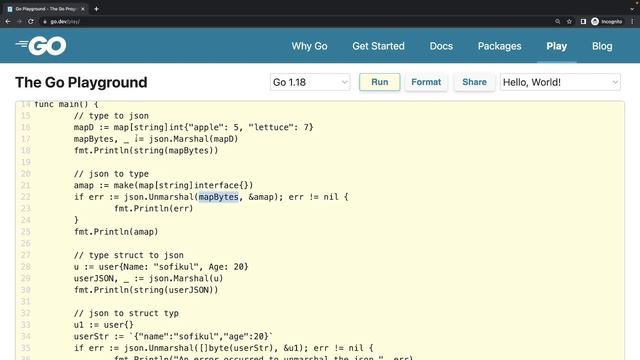
Task: Open the browser three-dot menu
Action: click(x=632, y=22)
